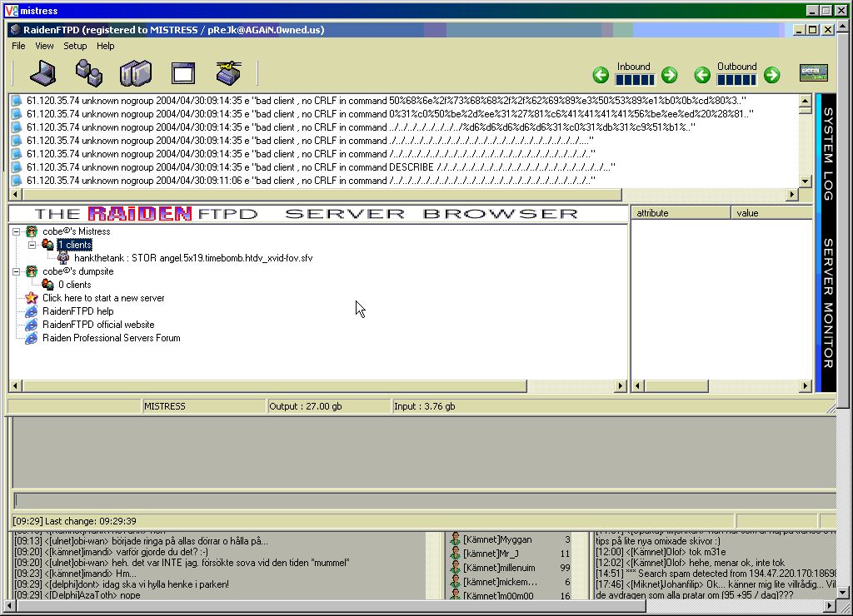Image resolution: width=853 pixels, height=616 pixels.
Task: Collapse the cobe's Mistress server node
Action: 17,231
